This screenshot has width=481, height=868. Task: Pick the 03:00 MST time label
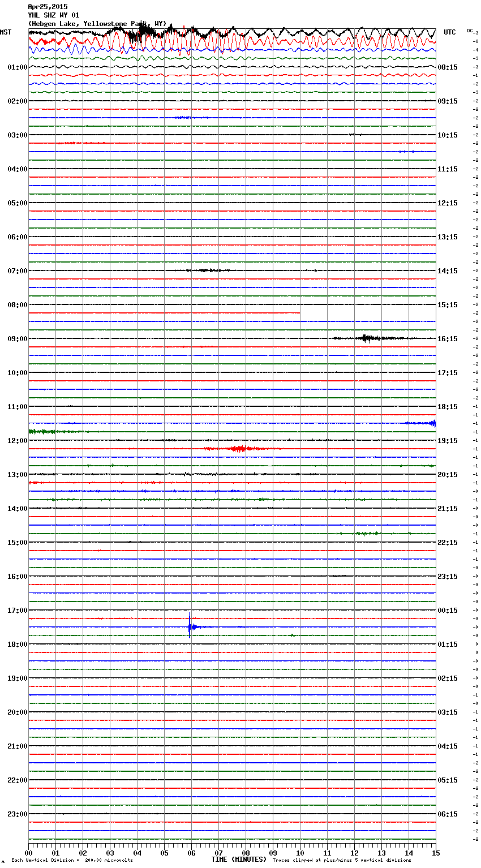(x=18, y=135)
